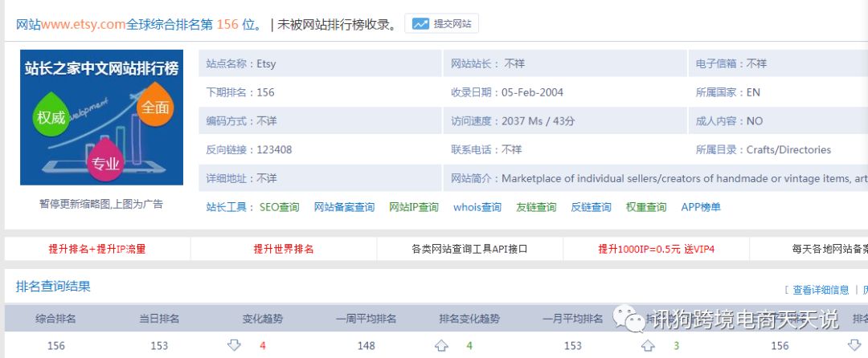Open the 权重查询 link

pyautogui.click(x=646, y=207)
